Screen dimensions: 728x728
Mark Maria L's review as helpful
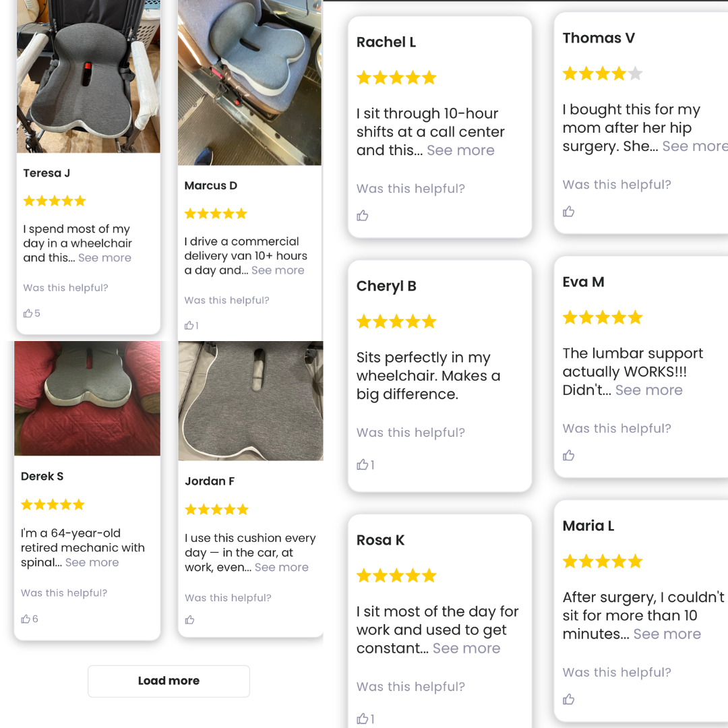click(569, 700)
